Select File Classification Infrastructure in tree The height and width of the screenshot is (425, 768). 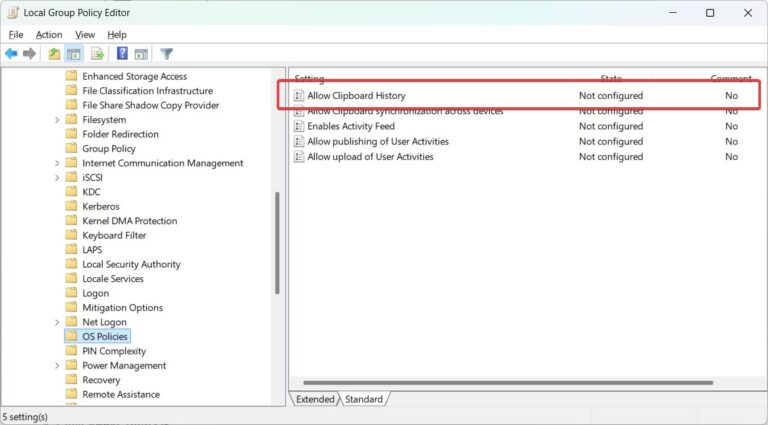[x=147, y=91]
